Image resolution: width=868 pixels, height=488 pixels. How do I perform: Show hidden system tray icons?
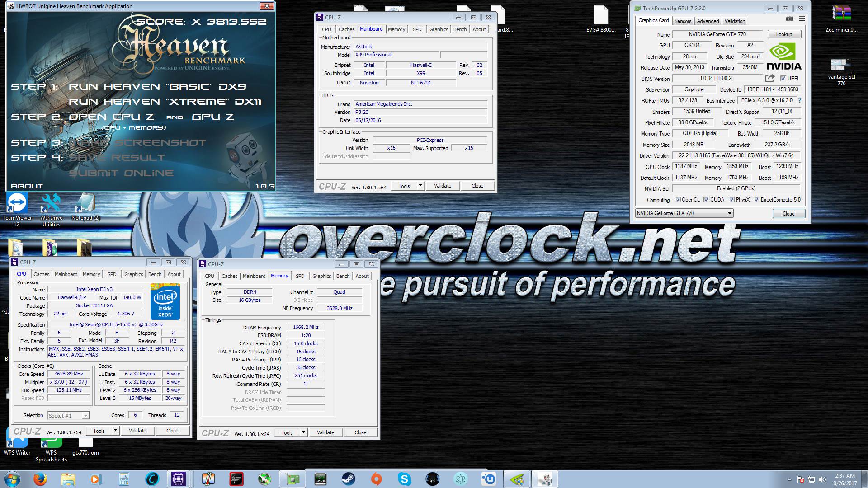tap(790, 479)
